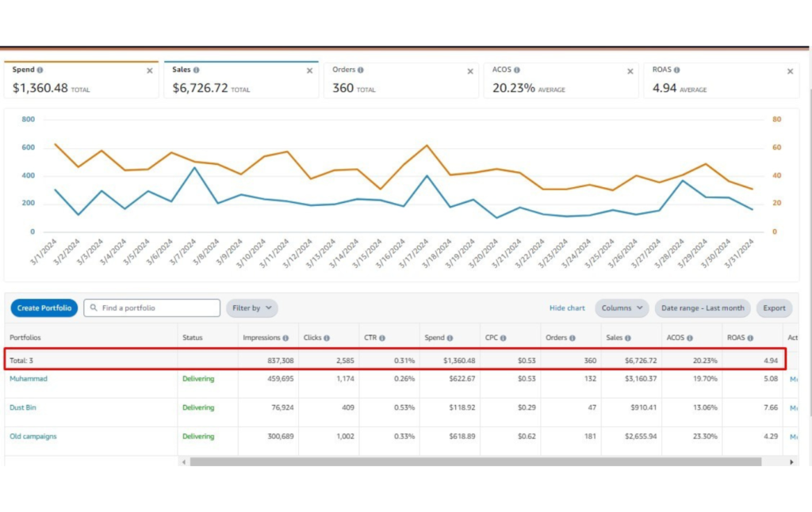Close the ACOS metric card
812x512 pixels.
pyautogui.click(x=630, y=71)
